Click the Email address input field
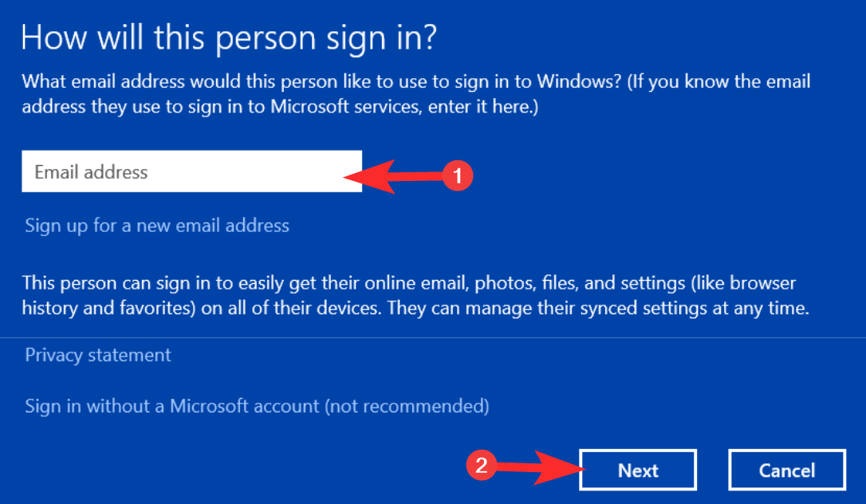Screen dimensions: 866x504 (x=183, y=171)
